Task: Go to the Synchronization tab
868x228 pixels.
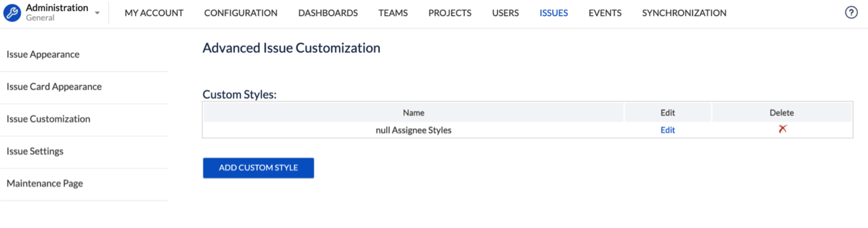Action: coord(684,13)
